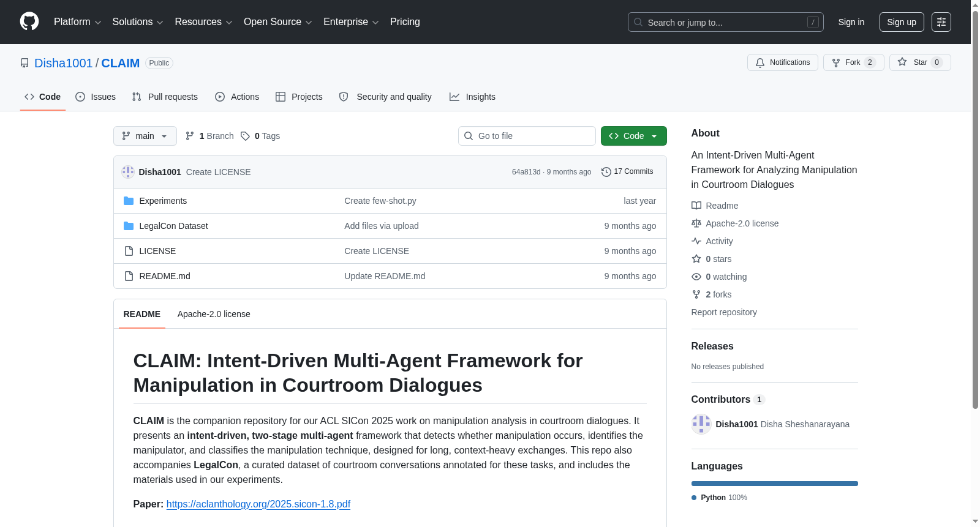Click contributor Disha1001 avatar
This screenshot has width=980, height=527.
click(701, 424)
